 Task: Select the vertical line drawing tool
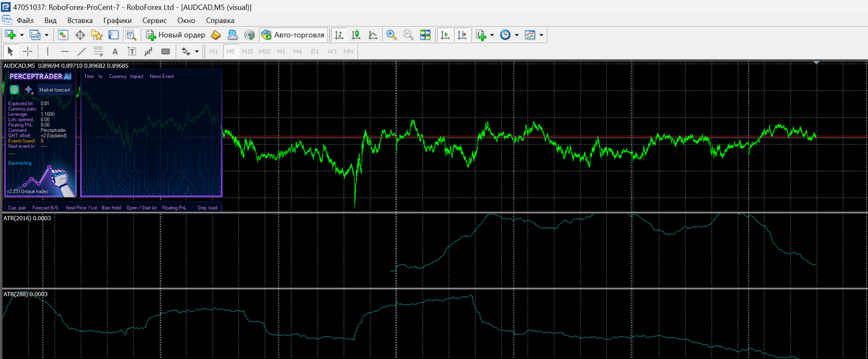tap(47, 51)
